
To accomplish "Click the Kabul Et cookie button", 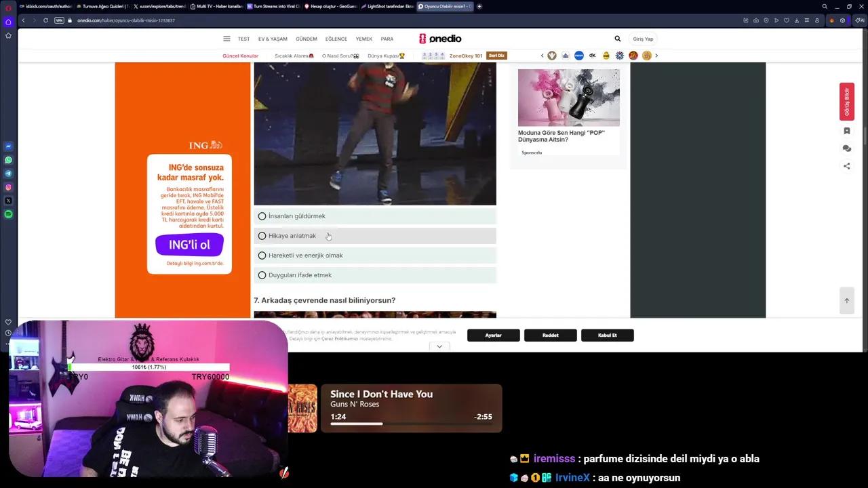I will click(608, 335).
